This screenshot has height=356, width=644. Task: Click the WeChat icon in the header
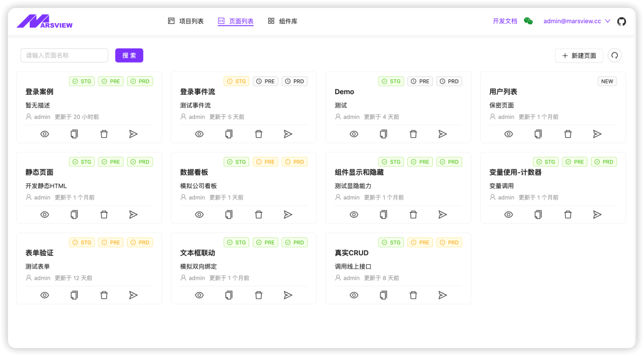pos(528,21)
